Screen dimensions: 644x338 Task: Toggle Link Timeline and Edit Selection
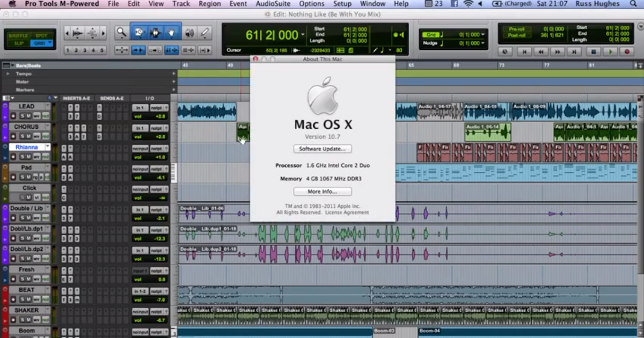point(172,50)
